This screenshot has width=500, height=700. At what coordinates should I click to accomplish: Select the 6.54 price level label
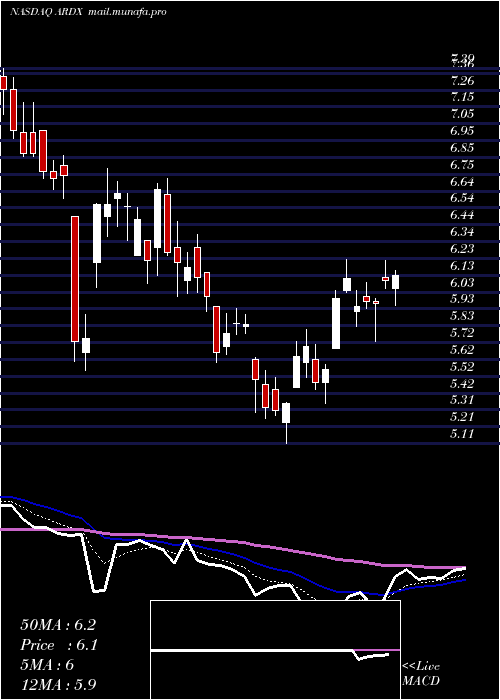(x=462, y=198)
